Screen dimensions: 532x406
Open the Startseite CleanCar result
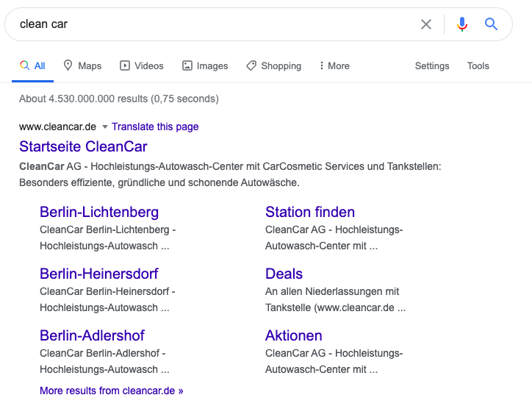(x=83, y=146)
